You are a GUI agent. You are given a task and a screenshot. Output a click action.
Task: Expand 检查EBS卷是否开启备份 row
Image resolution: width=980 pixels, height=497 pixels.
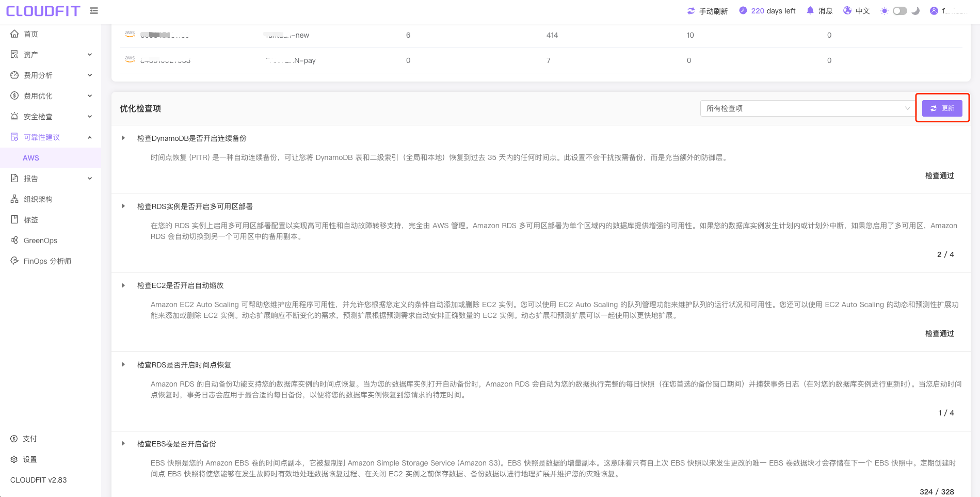point(123,443)
